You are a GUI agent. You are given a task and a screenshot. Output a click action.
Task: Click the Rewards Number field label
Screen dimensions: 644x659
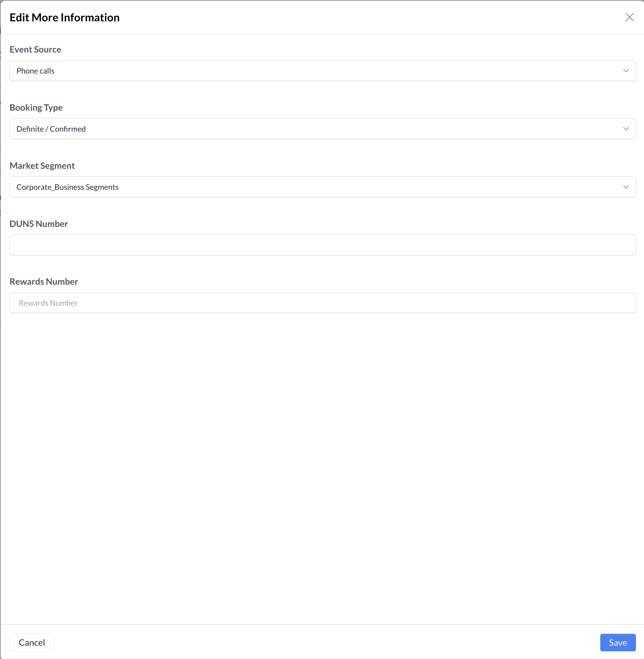click(44, 282)
